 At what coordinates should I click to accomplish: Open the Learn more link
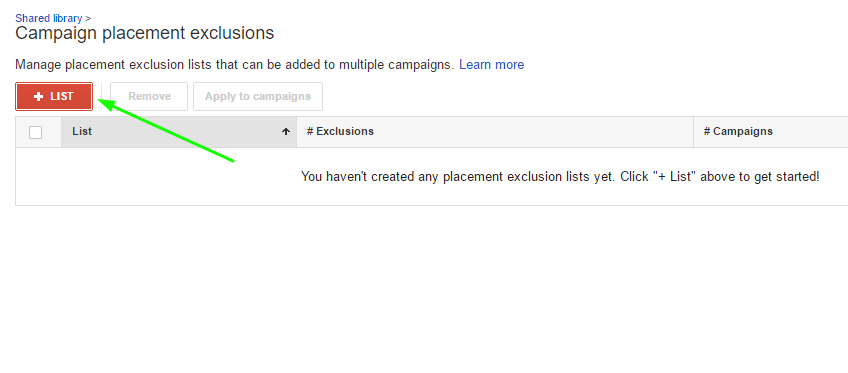[x=492, y=65]
